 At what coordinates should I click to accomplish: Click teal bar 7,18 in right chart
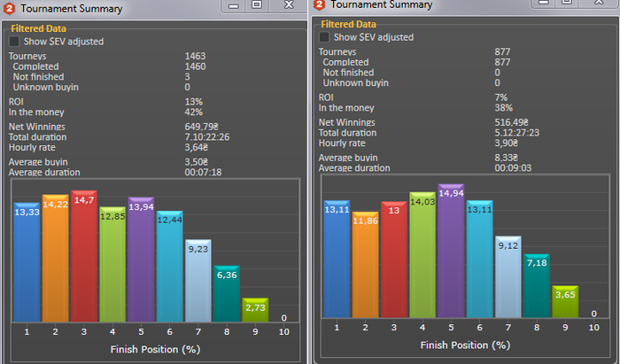pyautogui.click(x=537, y=285)
